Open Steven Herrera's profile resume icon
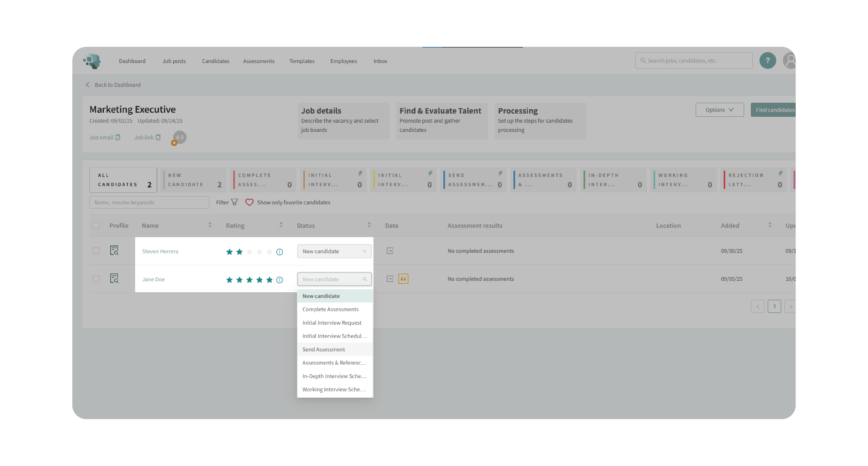 [x=114, y=251]
